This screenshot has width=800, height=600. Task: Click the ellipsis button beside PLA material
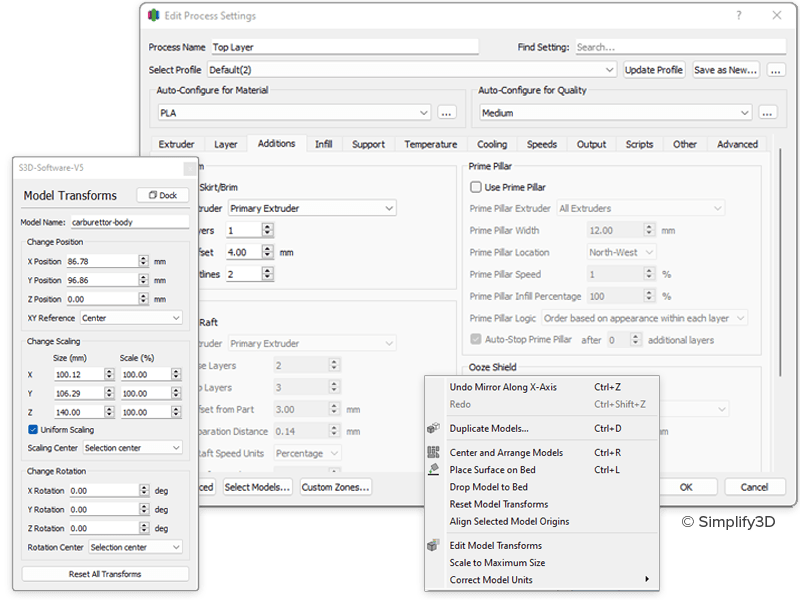pyautogui.click(x=446, y=113)
